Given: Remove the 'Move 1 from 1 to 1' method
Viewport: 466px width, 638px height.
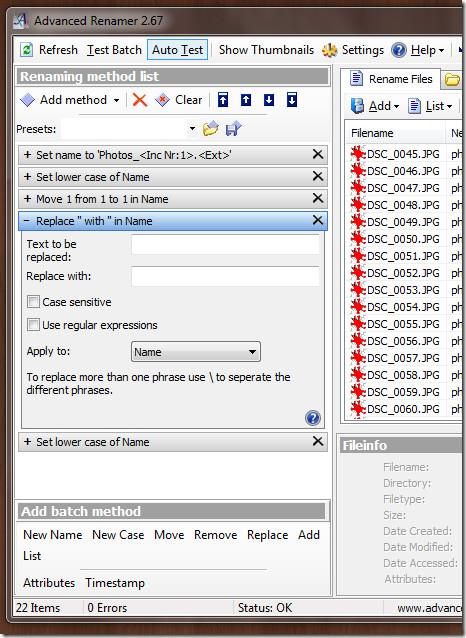Looking at the screenshot, I should tap(318, 198).
